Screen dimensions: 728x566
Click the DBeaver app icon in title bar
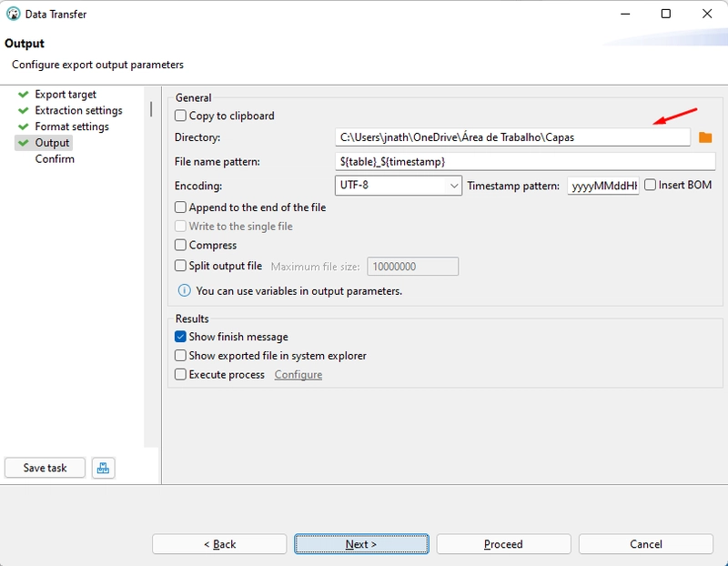tap(13, 15)
